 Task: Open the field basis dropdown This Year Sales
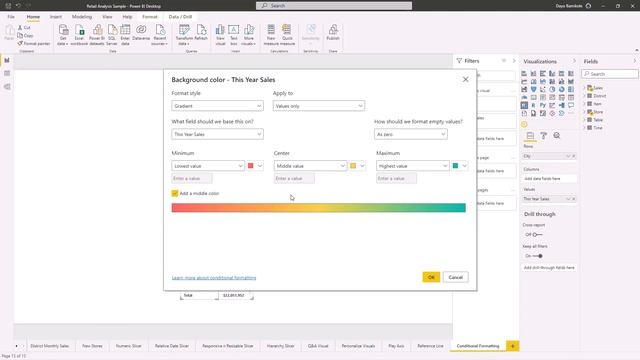coord(217,134)
